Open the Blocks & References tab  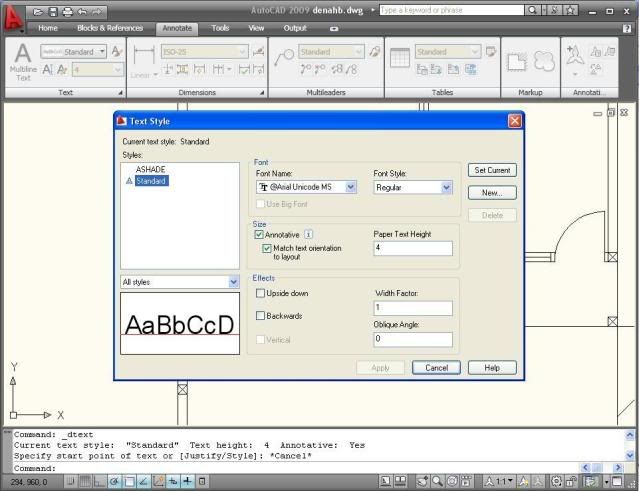tap(110, 28)
